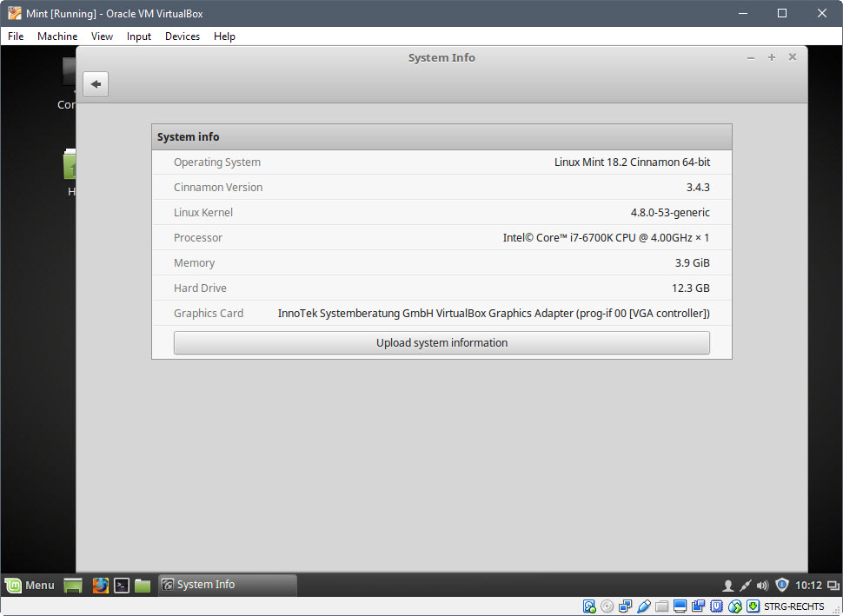Click VirtualBox hard disk activity indicator
843x616 pixels.
tap(589, 606)
